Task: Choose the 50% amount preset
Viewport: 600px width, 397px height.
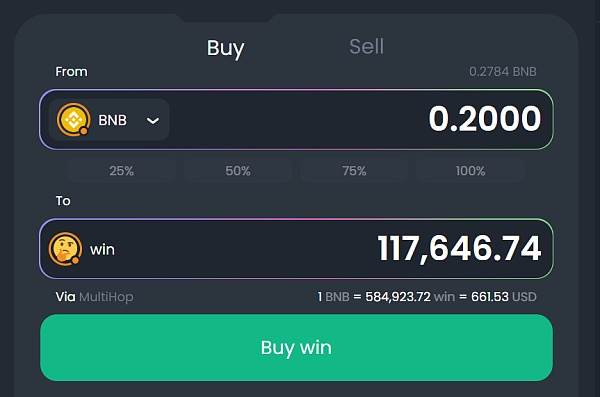Action: click(x=238, y=171)
